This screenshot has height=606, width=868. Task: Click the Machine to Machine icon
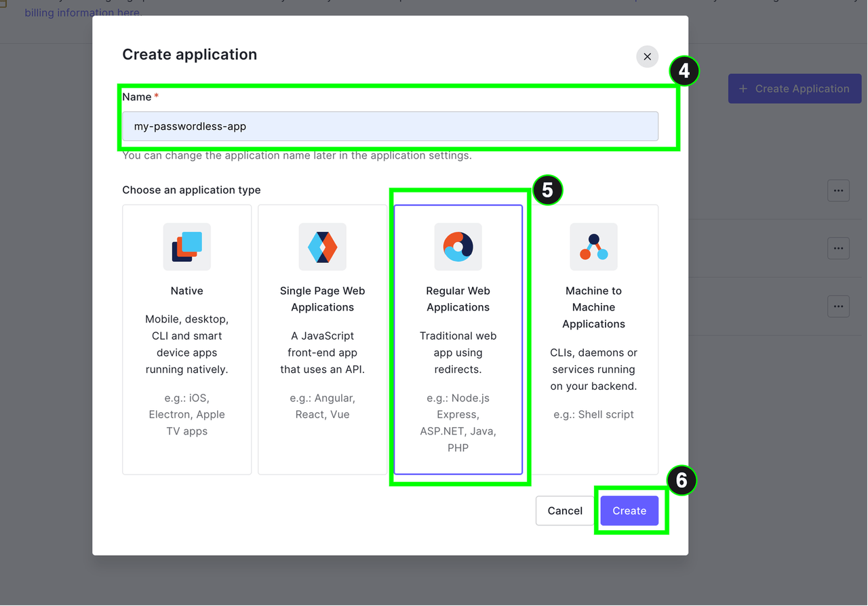point(594,247)
